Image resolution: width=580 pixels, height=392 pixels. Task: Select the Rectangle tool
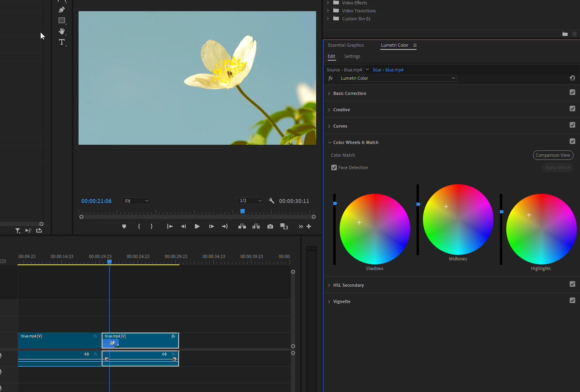(62, 20)
